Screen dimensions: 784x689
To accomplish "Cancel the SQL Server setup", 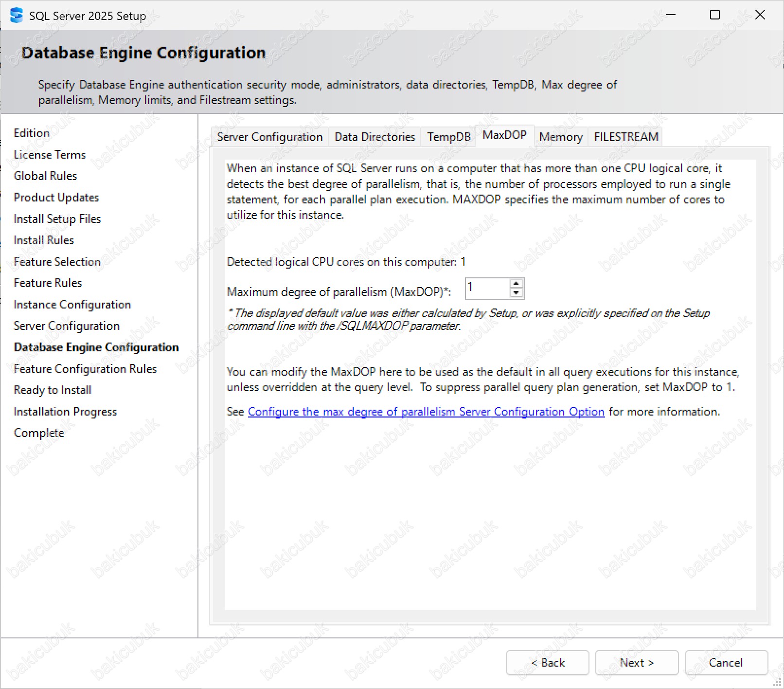I will (726, 663).
